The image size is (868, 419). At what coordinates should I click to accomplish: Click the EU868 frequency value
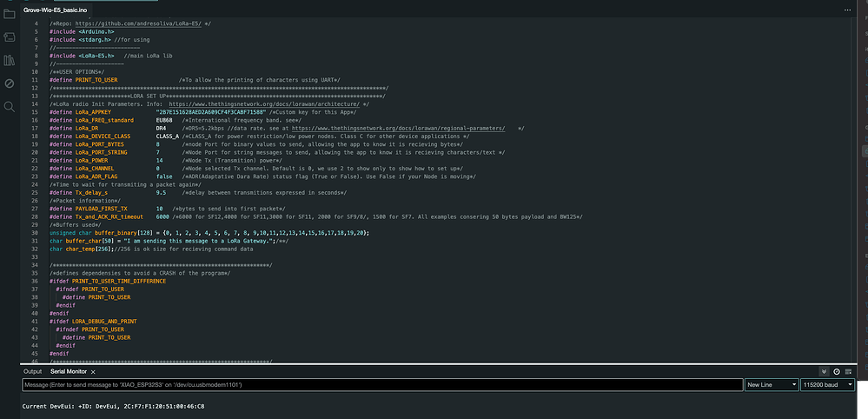pyautogui.click(x=164, y=120)
